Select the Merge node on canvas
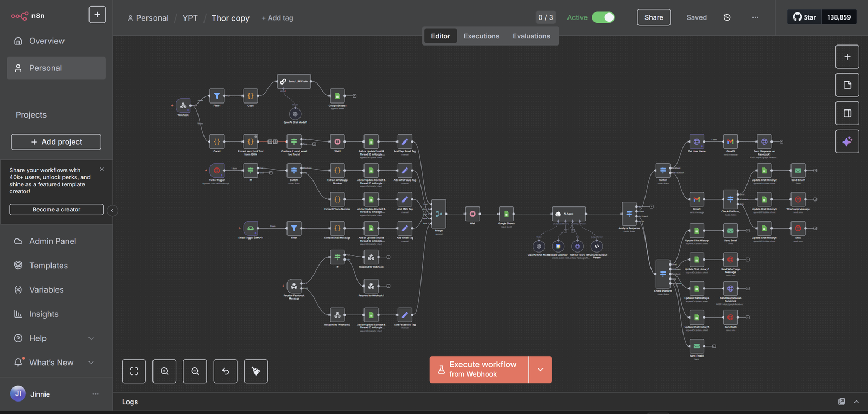This screenshot has height=414, width=868. click(438, 214)
